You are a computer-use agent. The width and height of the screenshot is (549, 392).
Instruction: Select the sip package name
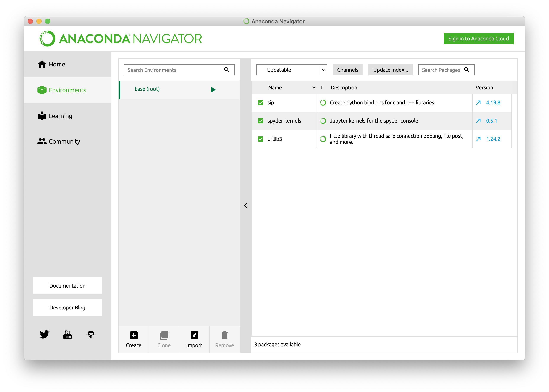[270, 103]
